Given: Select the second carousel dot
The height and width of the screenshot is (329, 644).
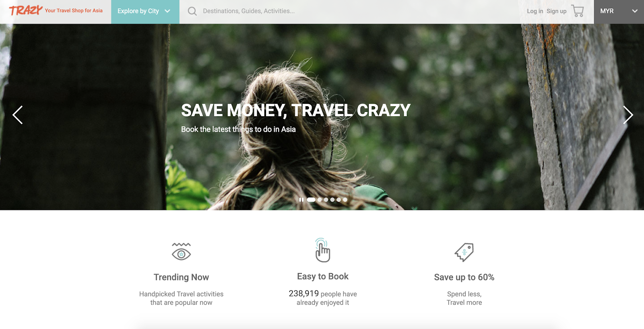Looking at the screenshot, I should [x=320, y=199].
